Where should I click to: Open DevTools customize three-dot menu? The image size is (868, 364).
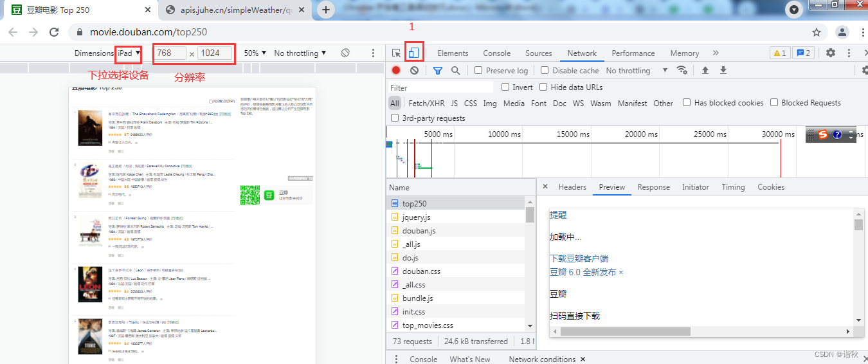[x=849, y=53]
